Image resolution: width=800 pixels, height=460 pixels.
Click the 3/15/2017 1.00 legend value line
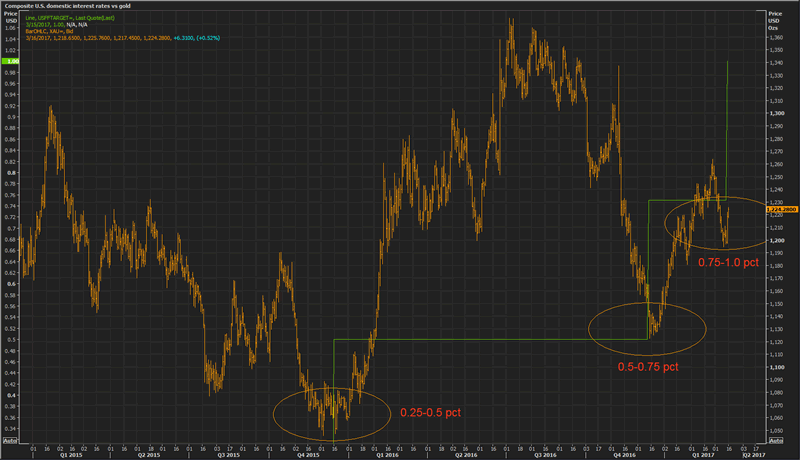pyautogui.click(x=56, y=24)
